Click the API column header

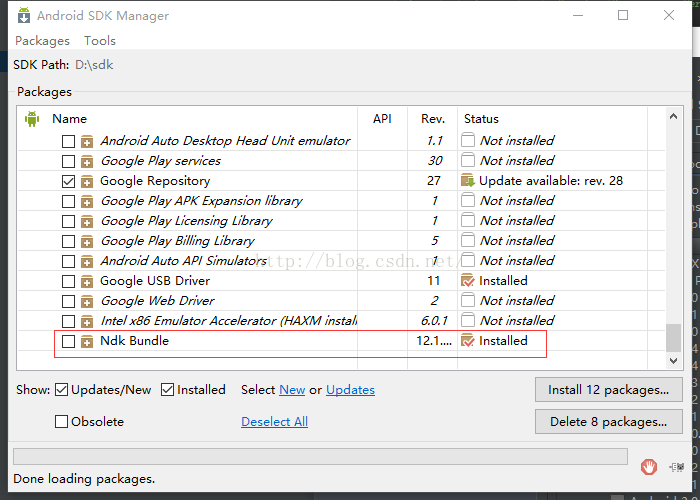(382, 119)
